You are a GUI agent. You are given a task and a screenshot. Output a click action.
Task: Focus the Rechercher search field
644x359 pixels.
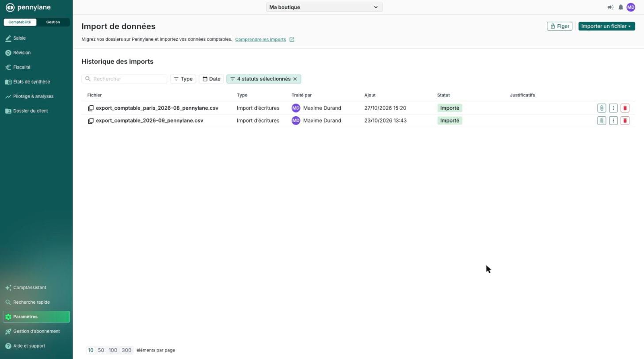(x=124, y=79)
